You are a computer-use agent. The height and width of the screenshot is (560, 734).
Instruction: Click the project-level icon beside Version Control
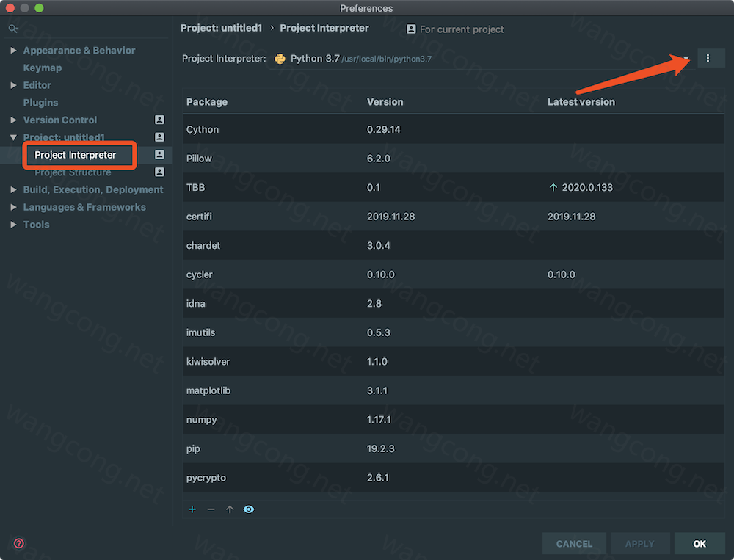[x=159, y=120]
